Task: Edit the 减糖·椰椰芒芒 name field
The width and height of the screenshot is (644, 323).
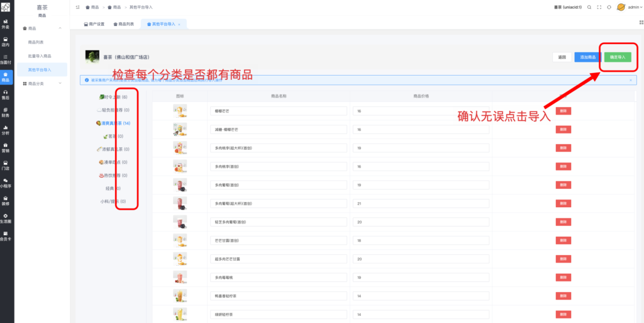Action: (279, 130)
